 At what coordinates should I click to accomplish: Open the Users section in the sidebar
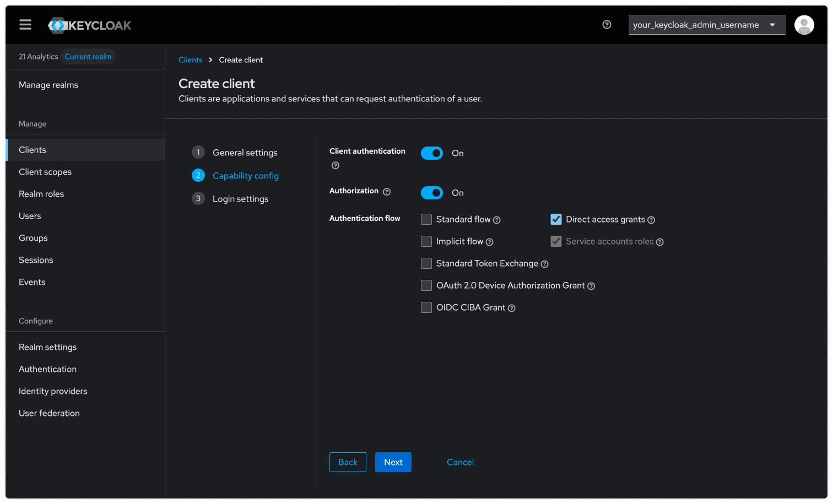pos(30,215)
